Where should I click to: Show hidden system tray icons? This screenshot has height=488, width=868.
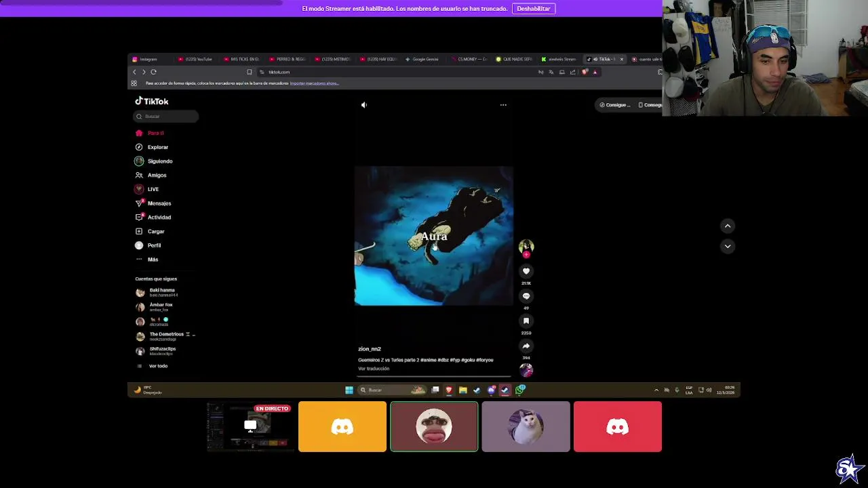tap(656, 390)
